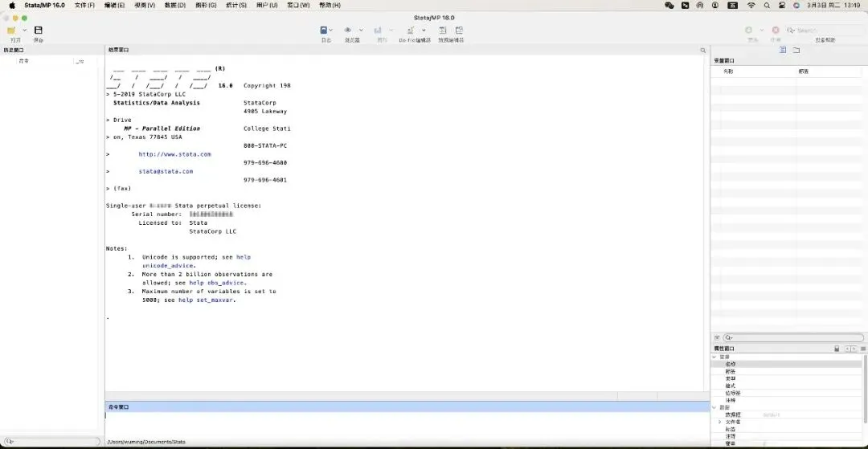Switch to folder view icon above Variables
The height and width of the screenshot is (449, 868).
[x=796, y=50]
